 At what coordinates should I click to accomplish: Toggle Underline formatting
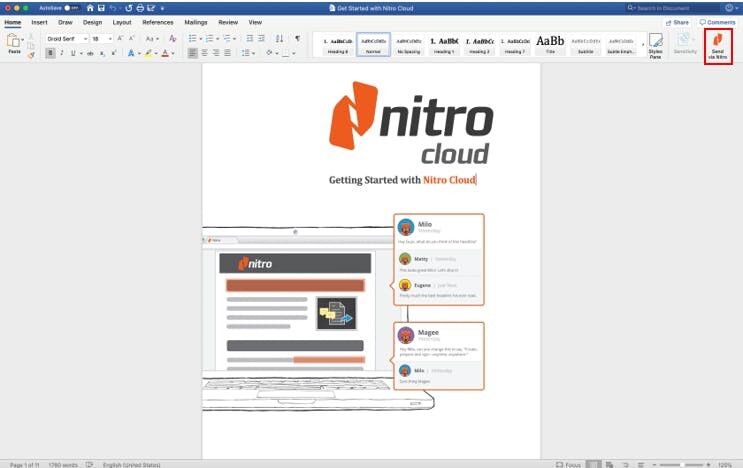pyautogui.click(x=73, y=53)
